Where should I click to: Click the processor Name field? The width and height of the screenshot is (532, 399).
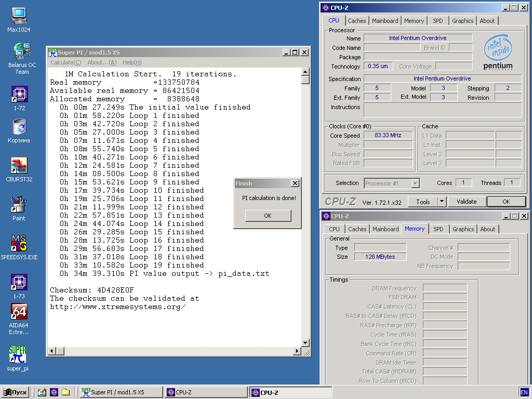click(418, 38)
